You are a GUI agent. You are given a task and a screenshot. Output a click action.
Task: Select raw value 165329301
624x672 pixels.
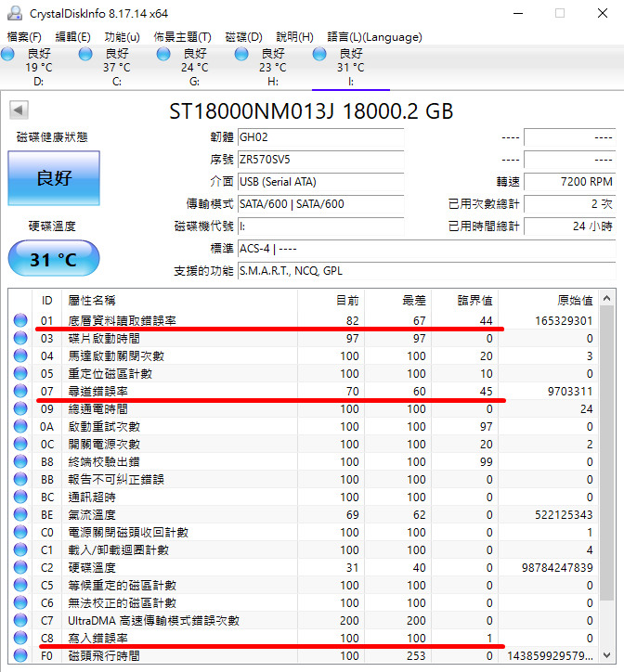[564, 320]
